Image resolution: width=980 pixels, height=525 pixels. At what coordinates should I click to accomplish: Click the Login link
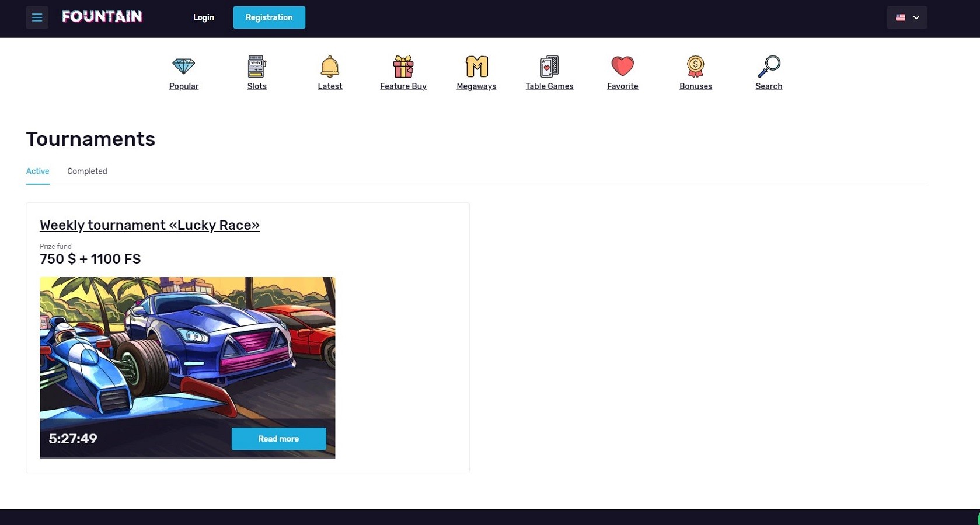click(204, 17)
